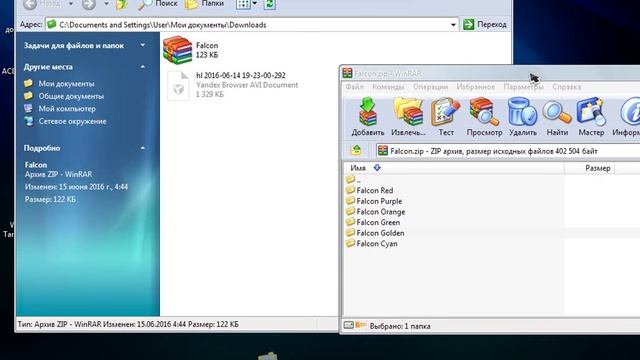Click the archive path field Falcon.zip
Image resolution: width=640 pixels, height=360 pixels.
point(508,151)
